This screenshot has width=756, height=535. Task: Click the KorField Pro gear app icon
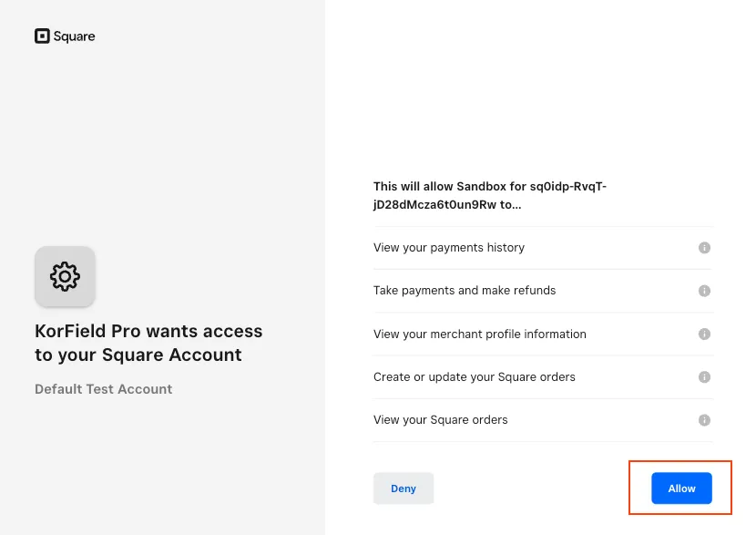click(x=65, y=276)
